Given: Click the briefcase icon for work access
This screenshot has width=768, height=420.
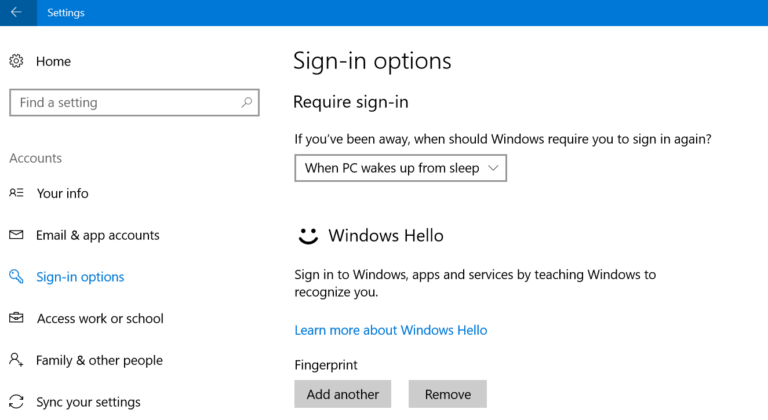Looking at the screenshot, I should coord(16,319).
